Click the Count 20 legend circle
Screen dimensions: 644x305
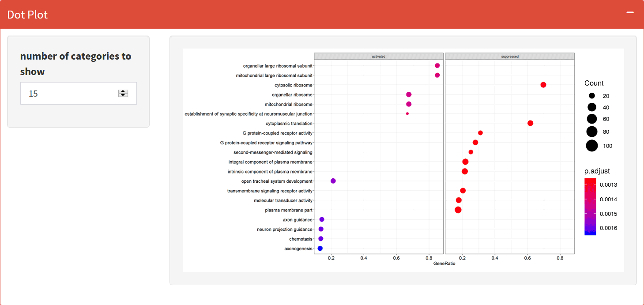point(591,96)
